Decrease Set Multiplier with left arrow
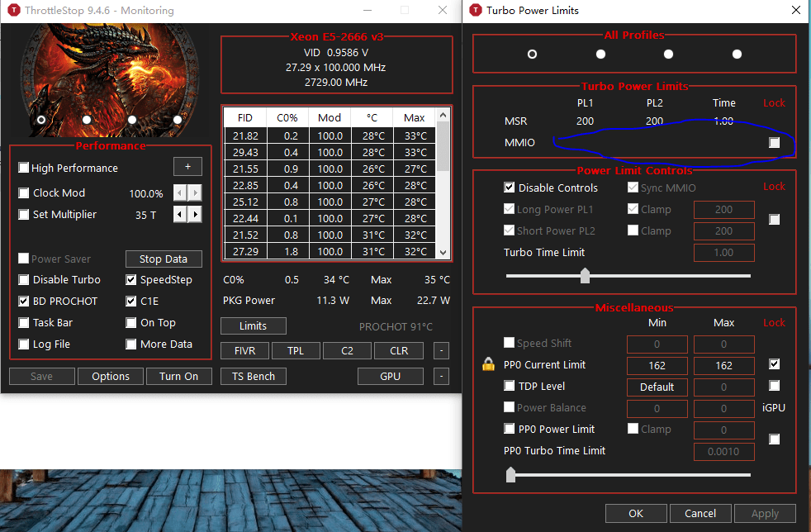Screen dimensions: 811x532 click(x=180, y=214)
